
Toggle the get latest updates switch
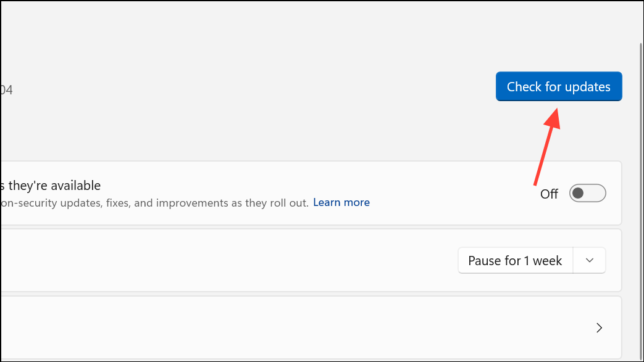click(587, 194)
